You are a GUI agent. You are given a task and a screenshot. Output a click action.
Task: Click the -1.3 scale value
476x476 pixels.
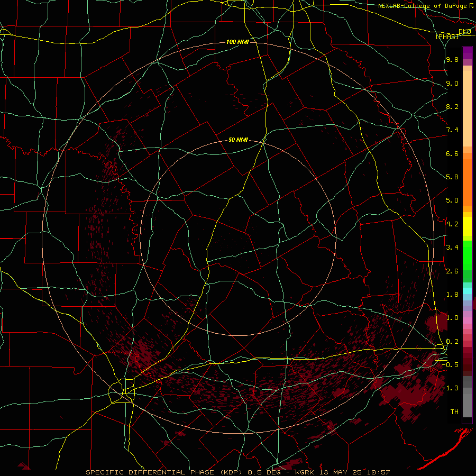[450, 388]
